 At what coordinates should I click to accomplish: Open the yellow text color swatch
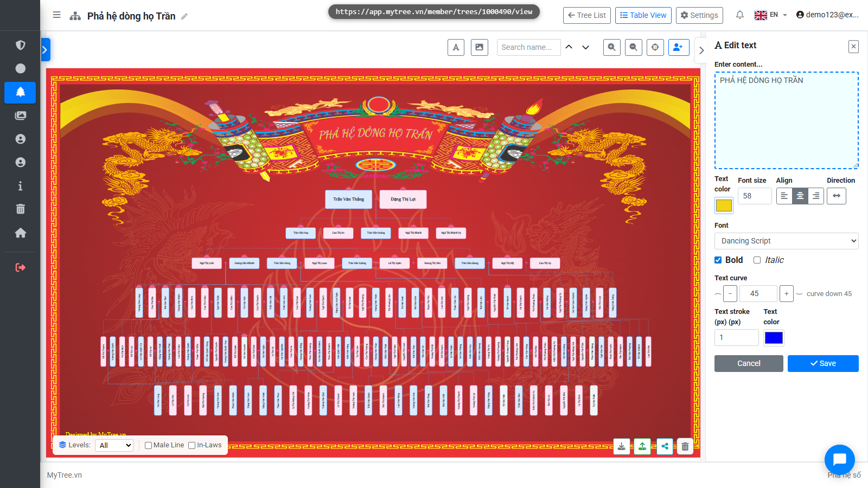pyautogui.click(x=724, y=206)
